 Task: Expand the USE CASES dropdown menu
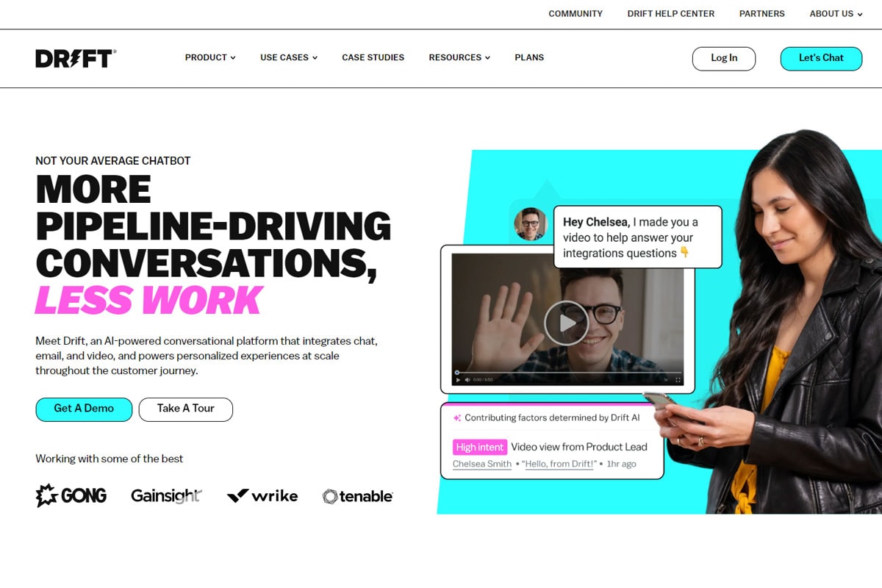coord(289,57)
